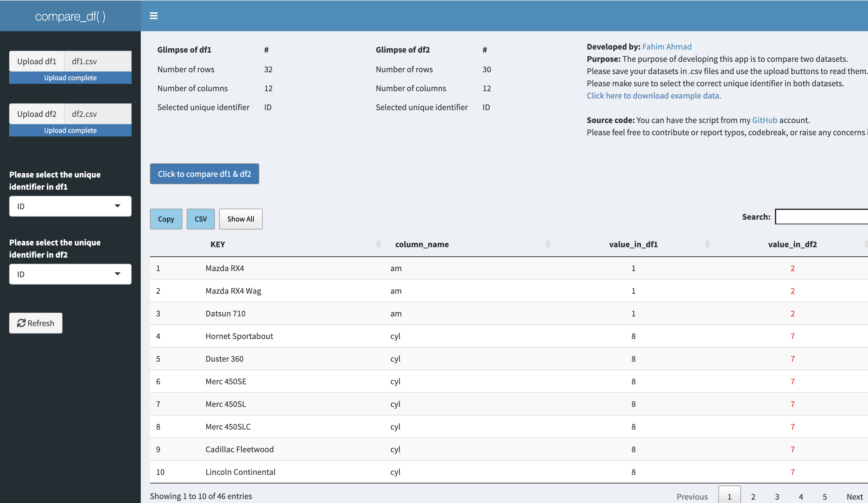Screen dimensions: 868x503
Task: Click the Glimpse of df1 header
Action: click(x=184, y=50)
